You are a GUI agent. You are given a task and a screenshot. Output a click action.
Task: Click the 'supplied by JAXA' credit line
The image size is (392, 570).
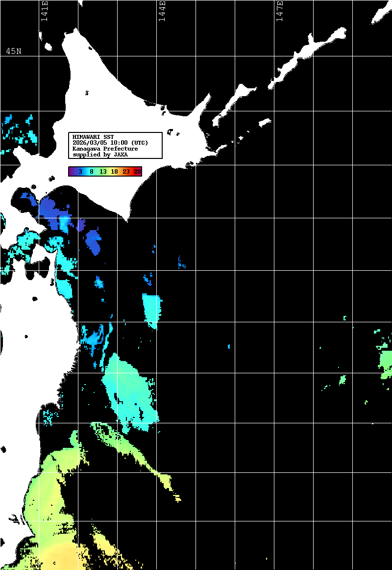click(x=100, y=155)
